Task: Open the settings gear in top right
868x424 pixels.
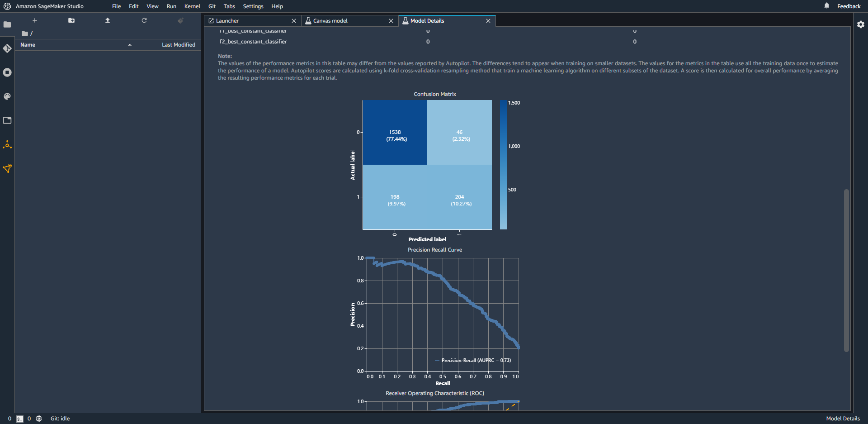Action: 861,24
